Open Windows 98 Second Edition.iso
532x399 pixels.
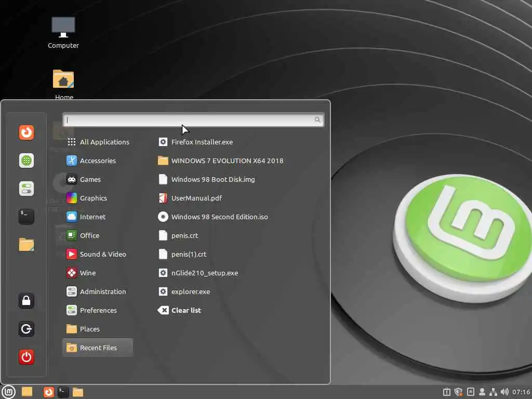click(213, 217)
